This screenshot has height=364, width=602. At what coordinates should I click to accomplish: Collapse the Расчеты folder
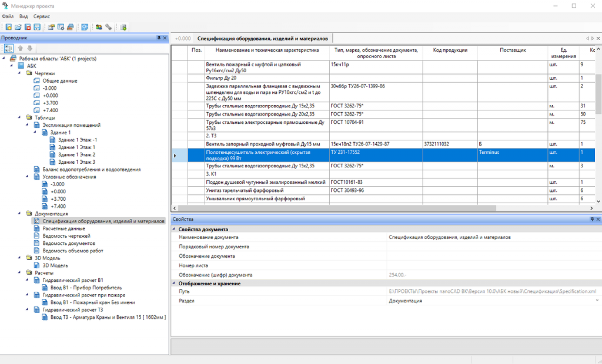click(19, 272)
